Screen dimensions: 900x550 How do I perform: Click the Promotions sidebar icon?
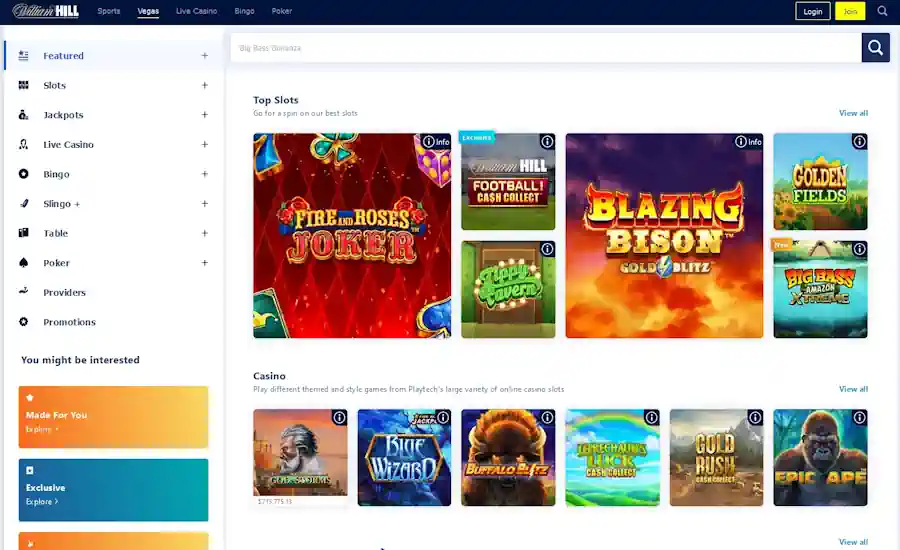point(24,322)
